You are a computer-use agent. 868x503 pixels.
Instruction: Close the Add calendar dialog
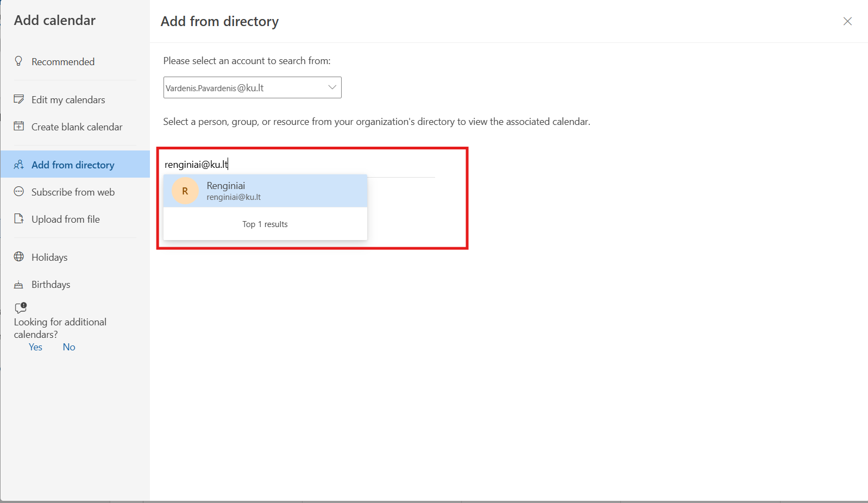847,21
